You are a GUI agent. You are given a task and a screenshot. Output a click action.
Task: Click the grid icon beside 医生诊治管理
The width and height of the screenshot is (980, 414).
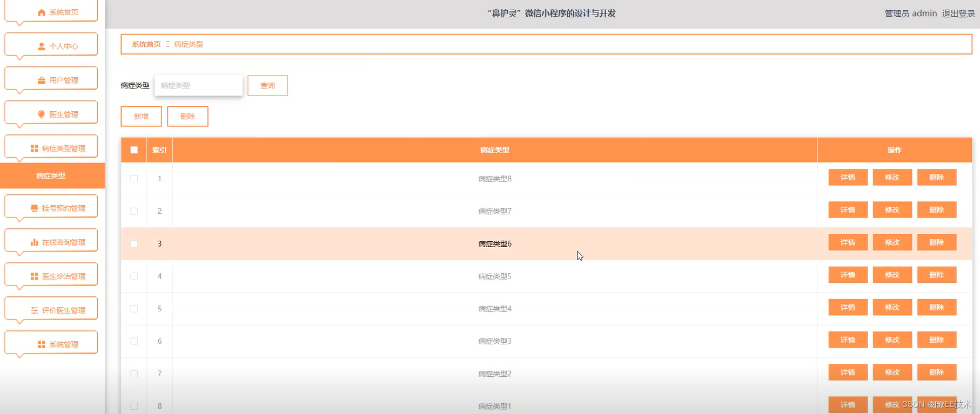tap(35, 276)
